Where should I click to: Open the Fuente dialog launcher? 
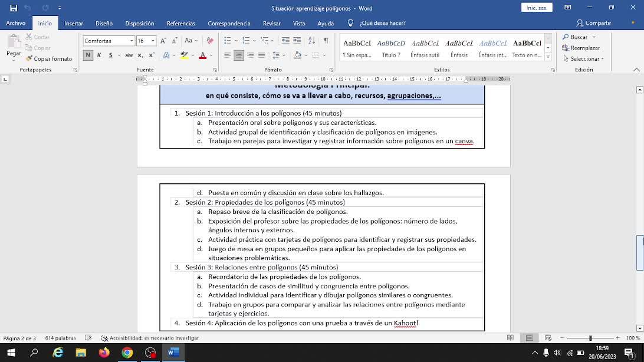(215, 70)
